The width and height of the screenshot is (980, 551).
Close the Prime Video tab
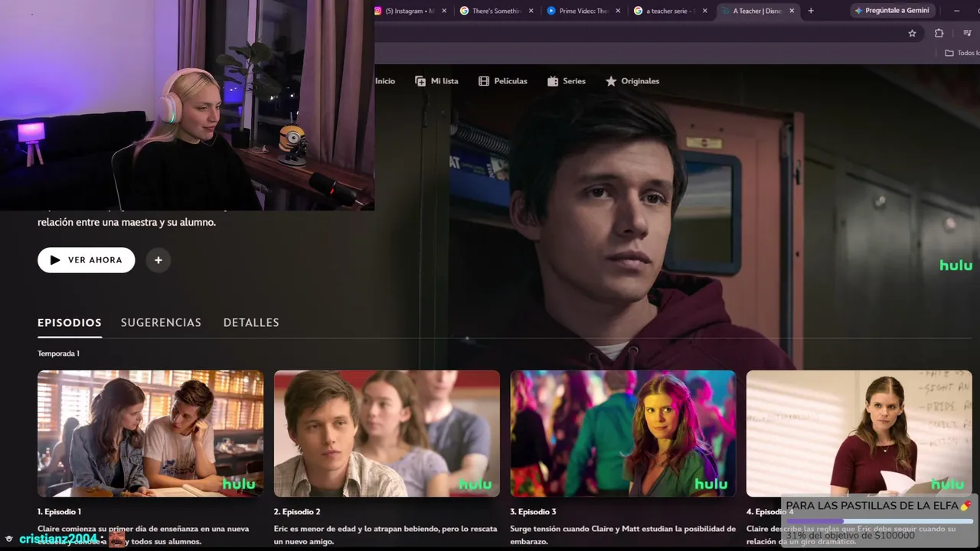point(619,11)
